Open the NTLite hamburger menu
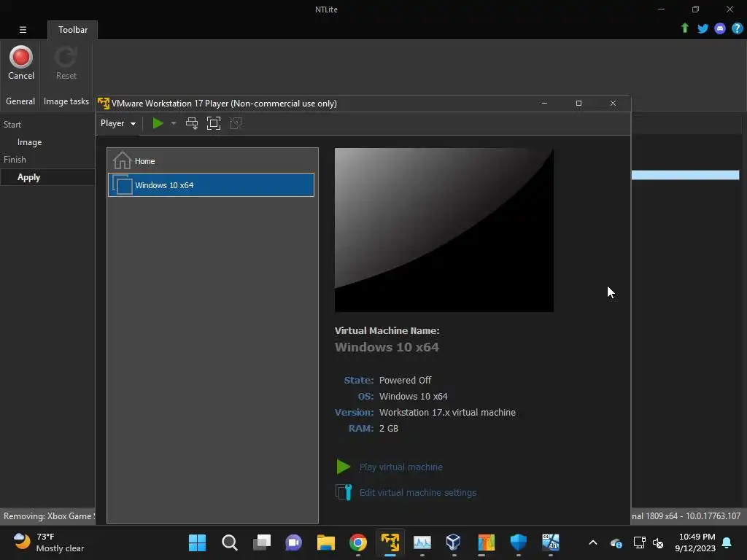The height and width of the screenshot is (560, 747). [x=23, y=29]
